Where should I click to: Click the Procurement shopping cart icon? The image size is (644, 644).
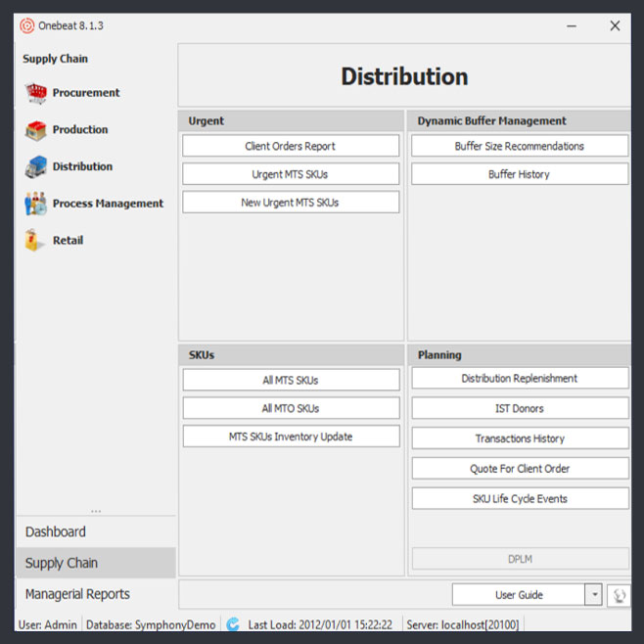coord(36,93)
